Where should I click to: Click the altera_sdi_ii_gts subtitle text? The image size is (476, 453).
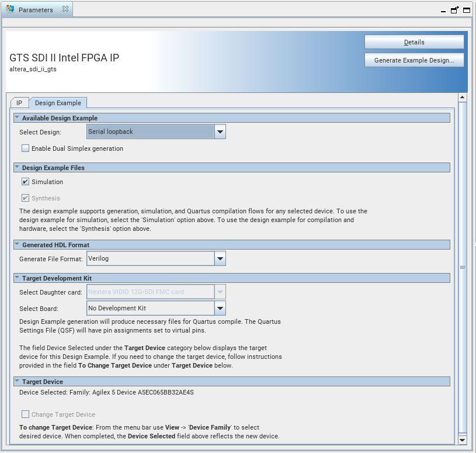[33, 70]
